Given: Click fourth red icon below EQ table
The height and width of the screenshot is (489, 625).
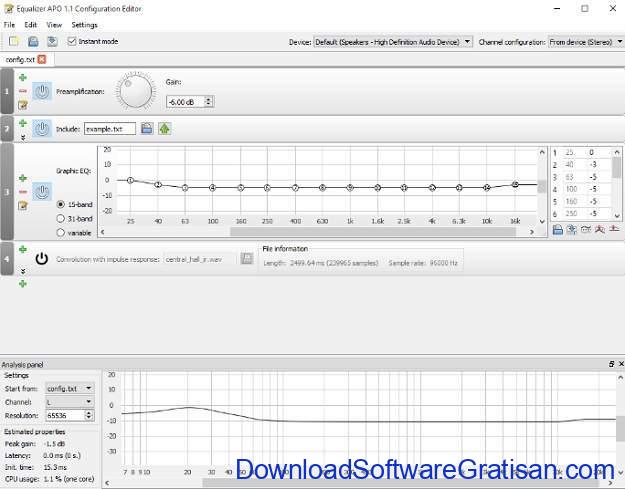Looking at the screenshot, I should pyautogui.click(x=600, y=229).
